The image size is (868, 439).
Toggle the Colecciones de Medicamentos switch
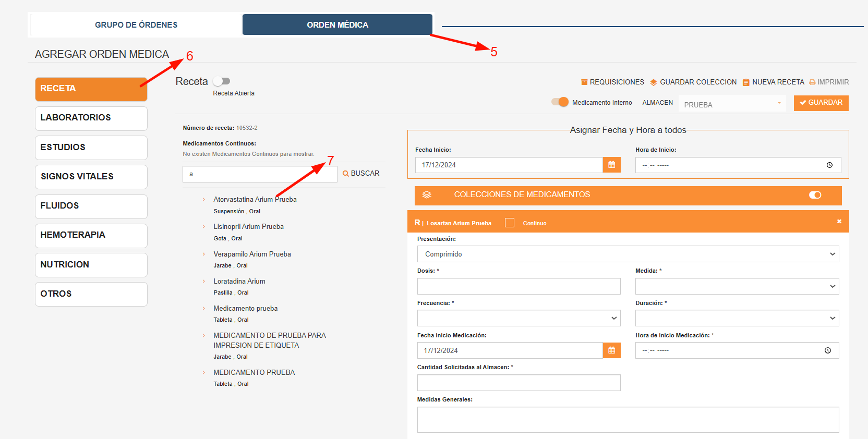[815, 195]
